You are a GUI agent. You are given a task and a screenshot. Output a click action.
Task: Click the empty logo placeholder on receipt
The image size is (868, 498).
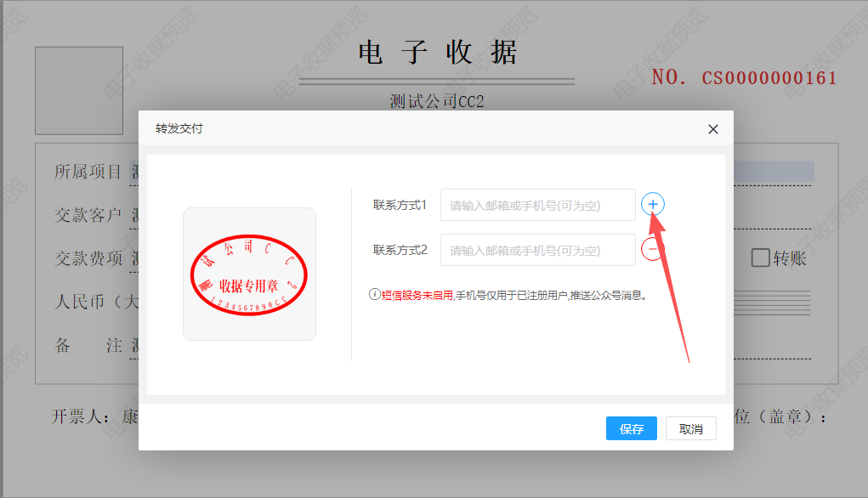[x=79, y=90]
